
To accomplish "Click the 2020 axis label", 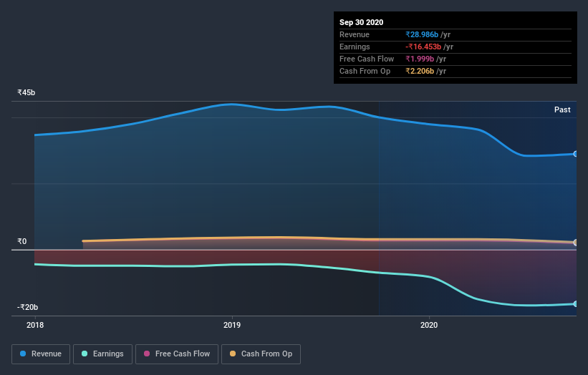I will (x=429, y=325).
